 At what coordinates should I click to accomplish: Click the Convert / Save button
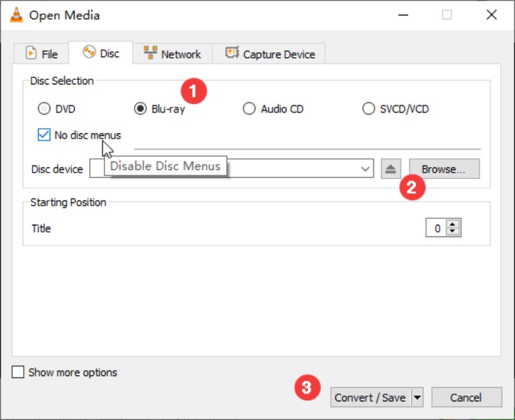point(371,397)
